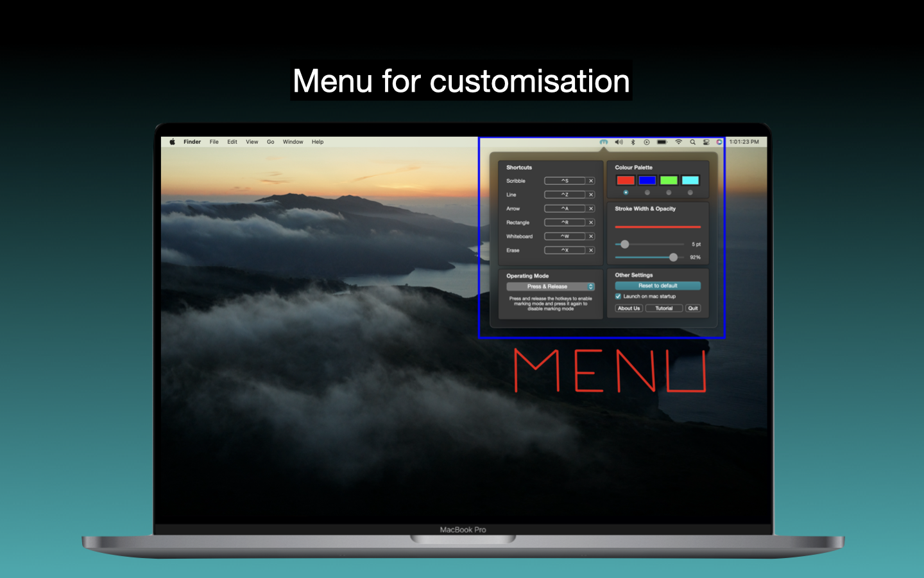
Task: Click the green colour swatch
Action: (x=669, y=180)
